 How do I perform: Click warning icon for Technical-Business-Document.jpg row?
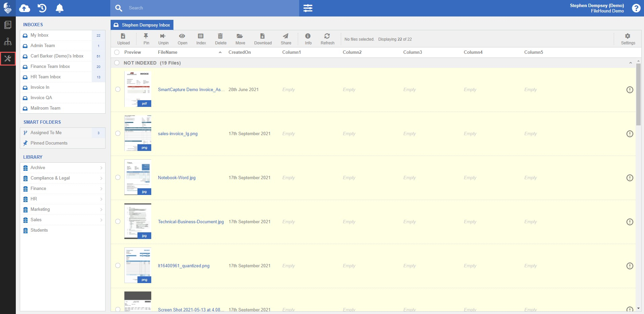point(630,222)
